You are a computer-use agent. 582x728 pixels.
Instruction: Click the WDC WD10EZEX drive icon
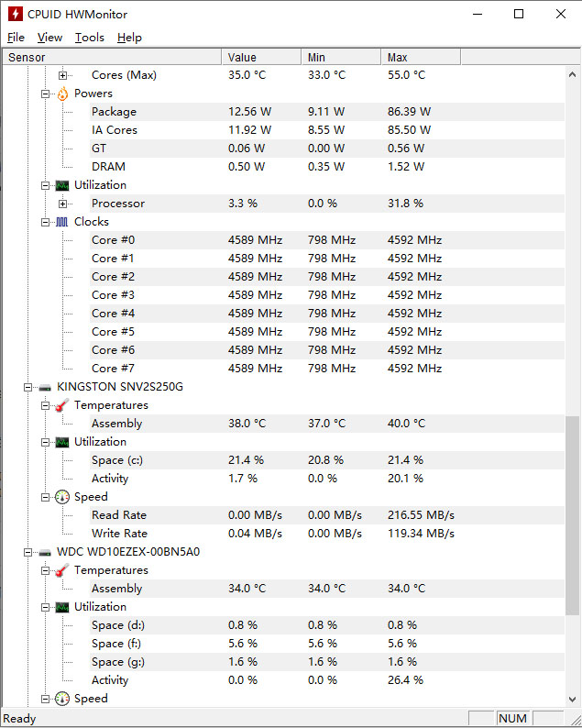tap(45, 552)
